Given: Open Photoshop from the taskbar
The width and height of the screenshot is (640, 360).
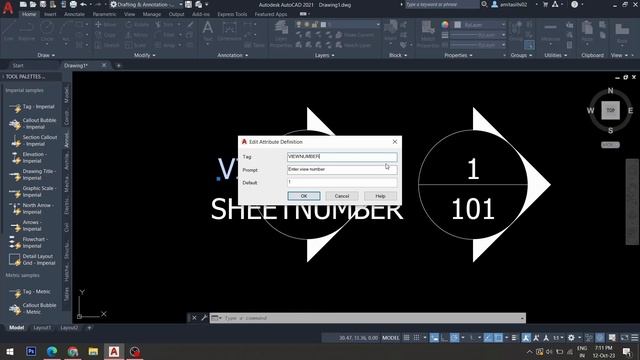Looking at the screenshot, I should point(31,351).
